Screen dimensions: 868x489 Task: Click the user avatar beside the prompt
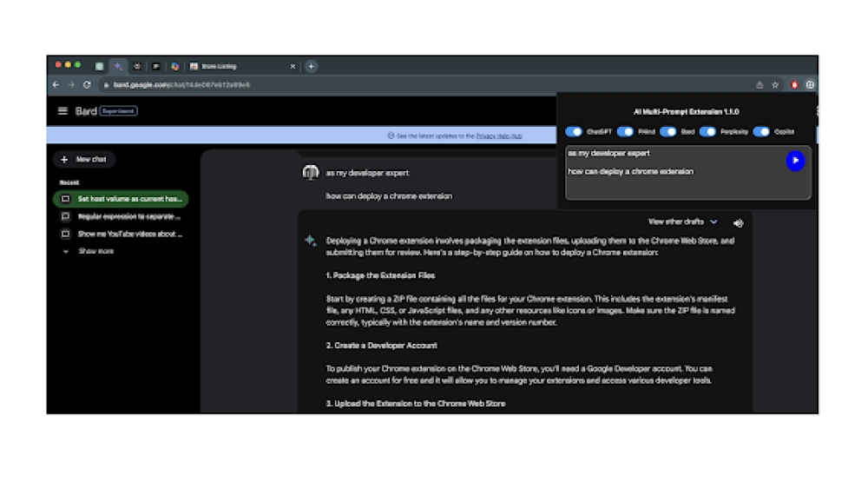(311, 173)
